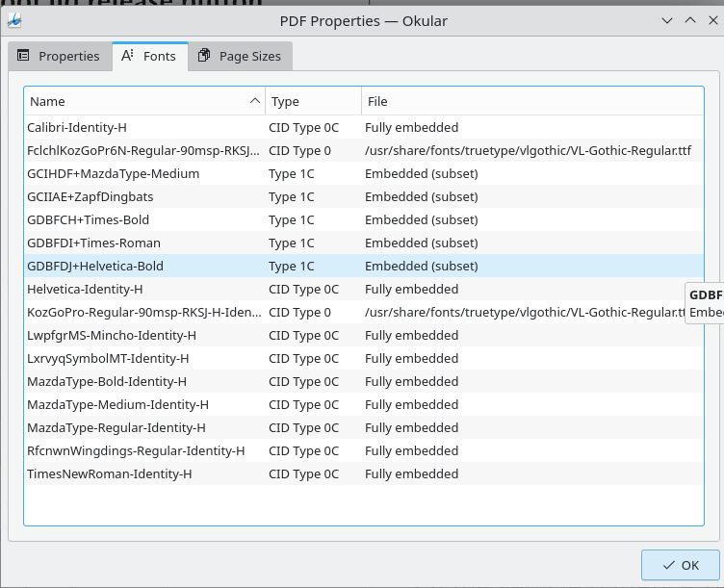Screen dimensions: 724x588
Task: Select GDBFCH+Times-Bold font row
Action: point(364,219)
